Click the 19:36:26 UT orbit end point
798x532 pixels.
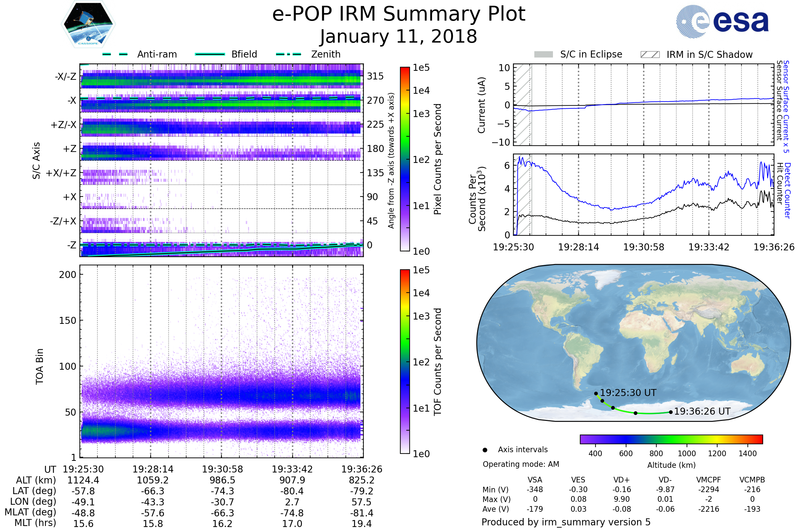(x=670, y=412)
